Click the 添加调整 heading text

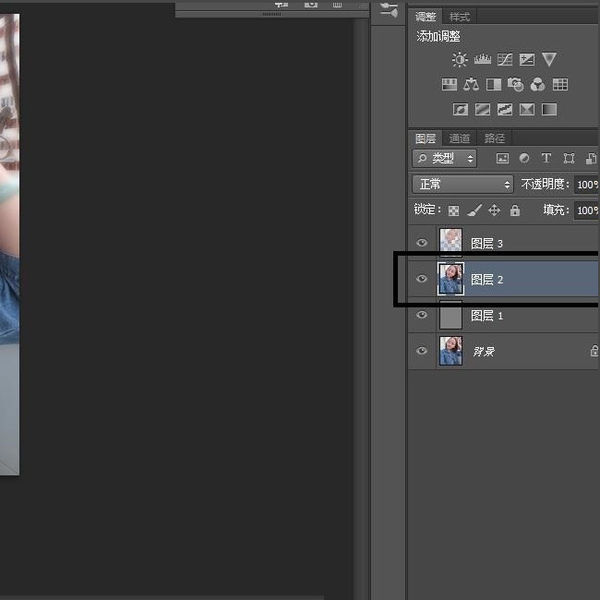[x=438, y=36]
